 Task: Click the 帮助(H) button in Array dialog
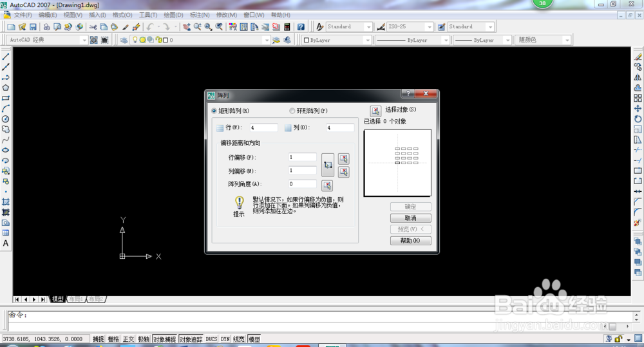(411, 241)
